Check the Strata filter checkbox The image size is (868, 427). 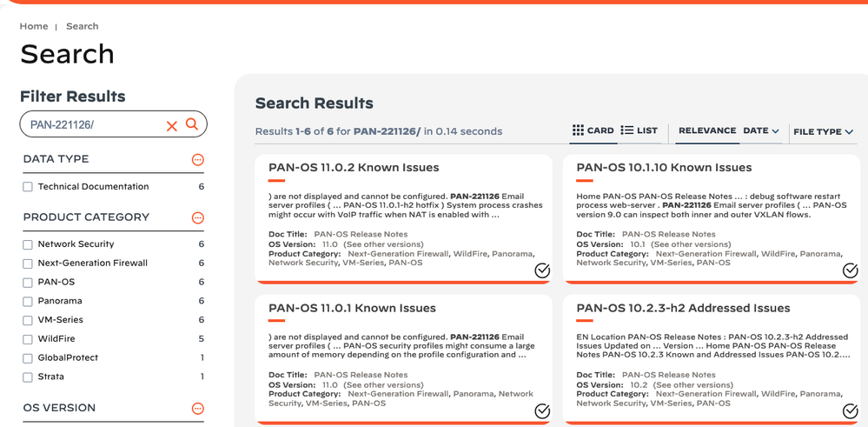coord(28,377)
